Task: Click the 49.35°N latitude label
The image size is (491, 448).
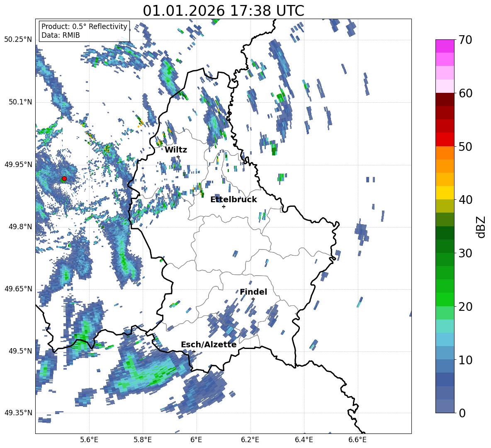Action: pos(18,413)
